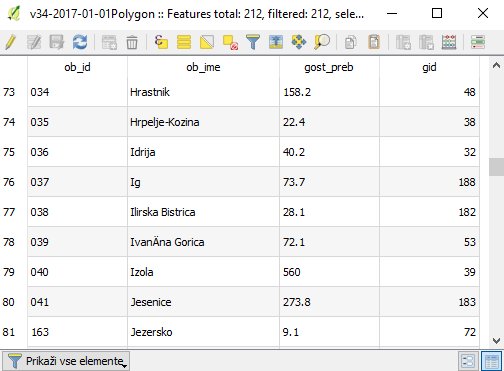Click delete selected features trash icon

pos(132,42)
